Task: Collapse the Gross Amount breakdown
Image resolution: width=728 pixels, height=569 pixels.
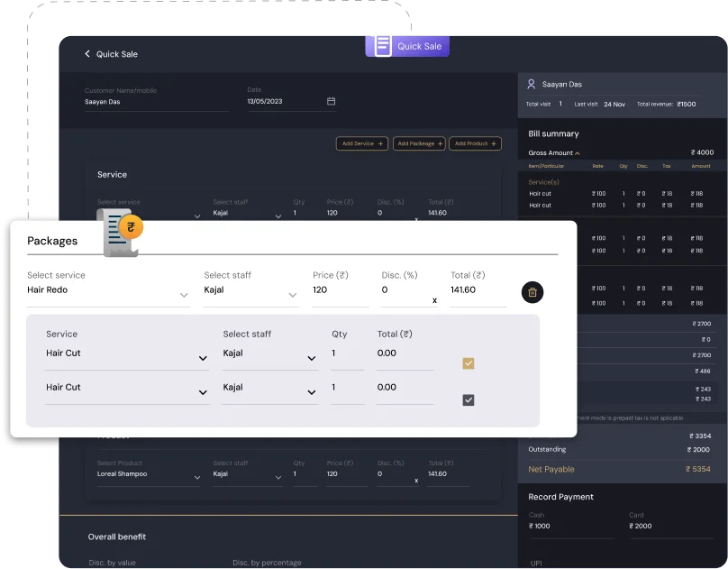Action: tap(578, 153)
